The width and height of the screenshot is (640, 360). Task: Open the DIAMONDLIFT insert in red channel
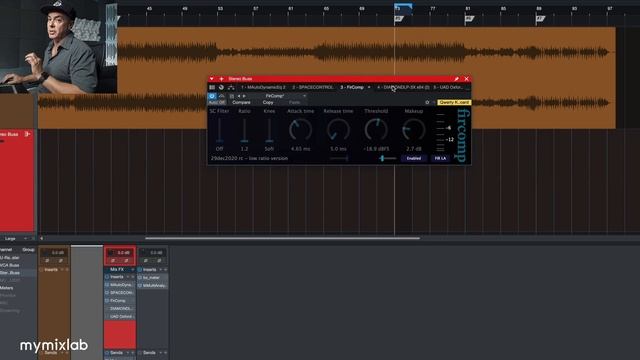(121, 309)
